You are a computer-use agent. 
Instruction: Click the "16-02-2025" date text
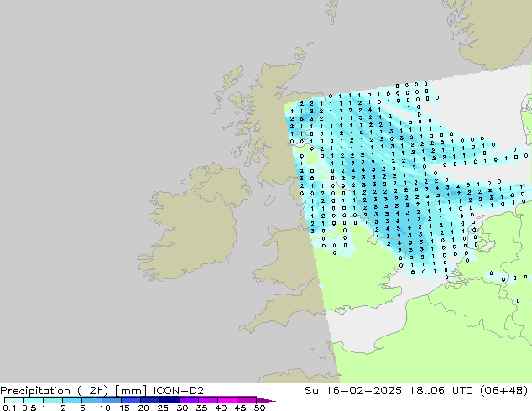(x=363, y=391)
